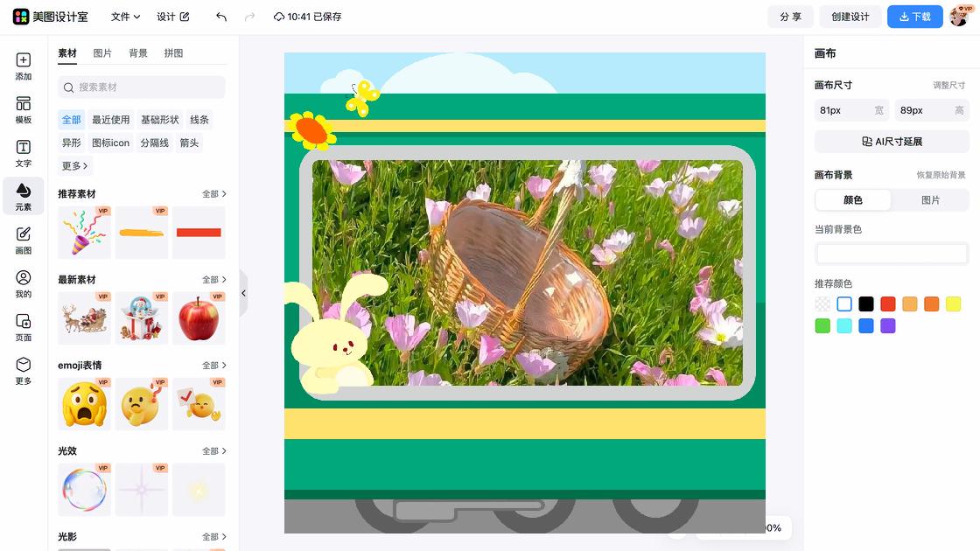Open the 文件 dropdown menu

(x=125, y=17)
